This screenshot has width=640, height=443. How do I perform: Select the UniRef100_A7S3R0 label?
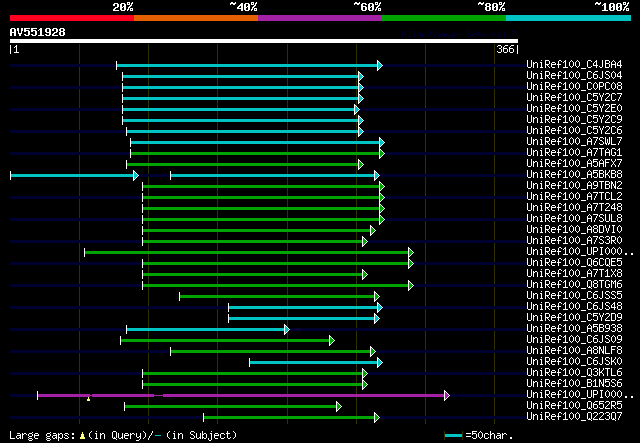click(x=574, y=241)
